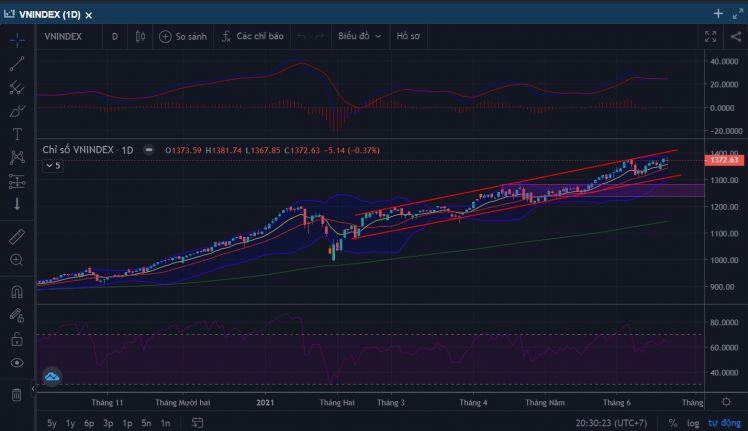Click the cloud logo badge
This screenshot has width=748, height=431.
click(x=52, y=377)
